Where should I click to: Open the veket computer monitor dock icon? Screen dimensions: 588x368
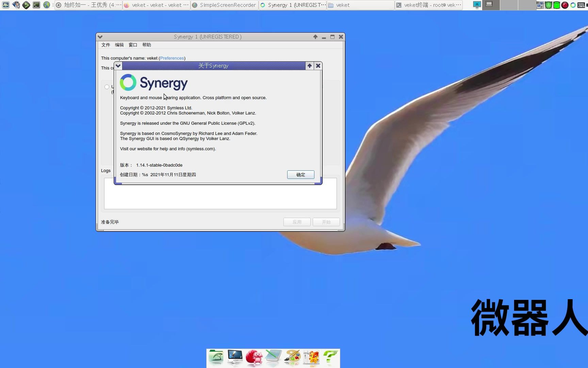pyautogui.click(x=235, y=357)
